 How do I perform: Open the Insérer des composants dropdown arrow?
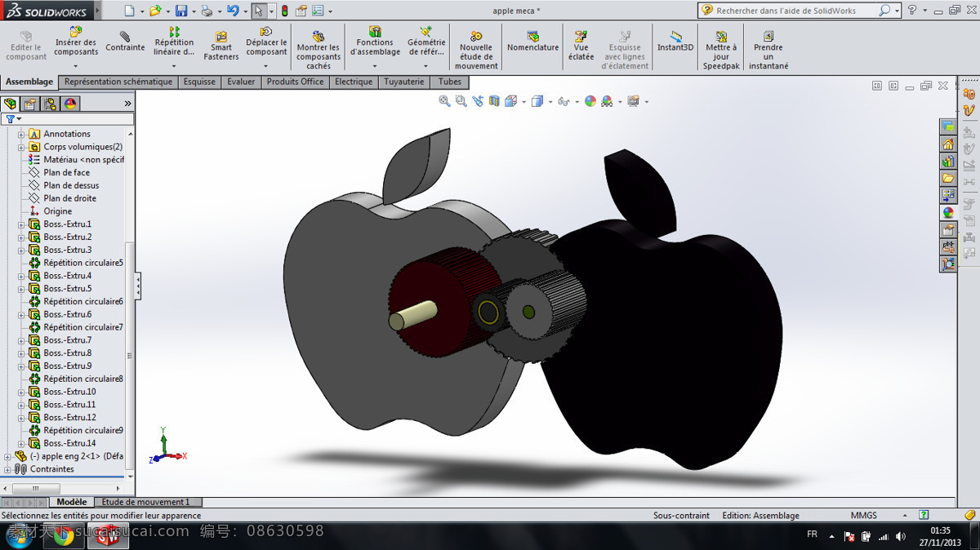pyautogui.click(x=75, y=66)
